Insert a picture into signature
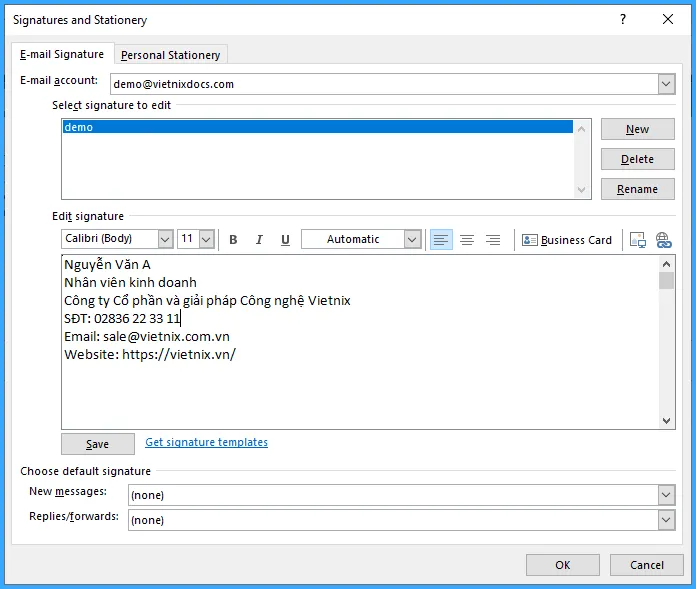 click(x=637, y=240)
